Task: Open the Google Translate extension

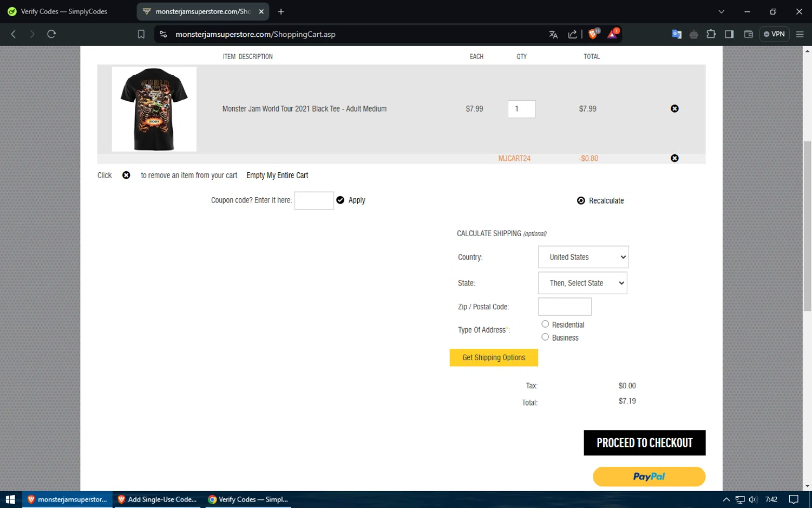Action: pyautogui.click(x=677, y=34)
